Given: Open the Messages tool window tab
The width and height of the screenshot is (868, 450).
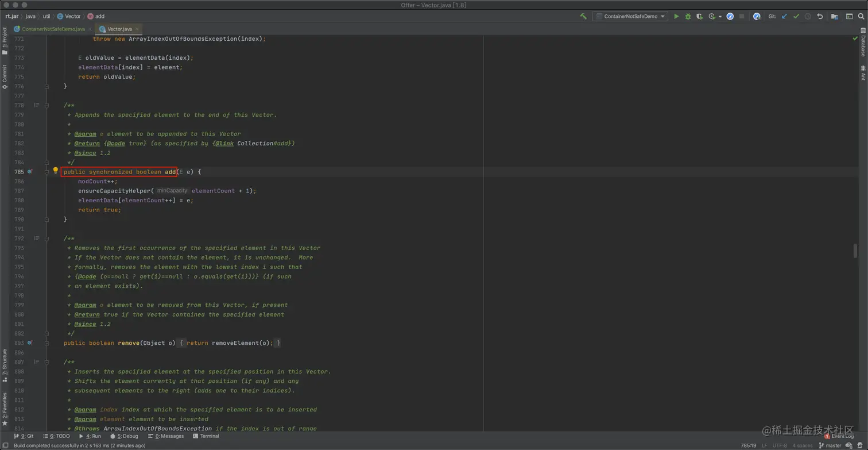Looking at the screenshot, I should 166,436.
